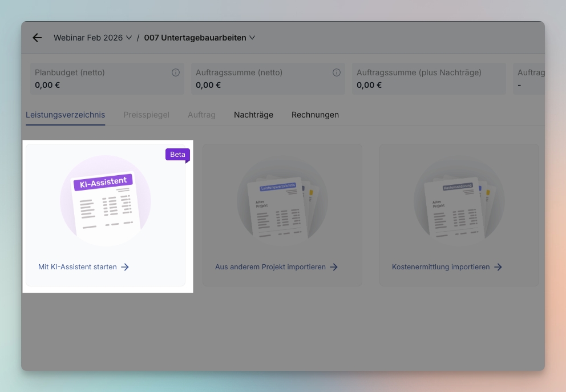Click the Planbudget (netto) 0,00 € value
The height and width of the screenshot is (392, 566).
click(x=47, y=85)
